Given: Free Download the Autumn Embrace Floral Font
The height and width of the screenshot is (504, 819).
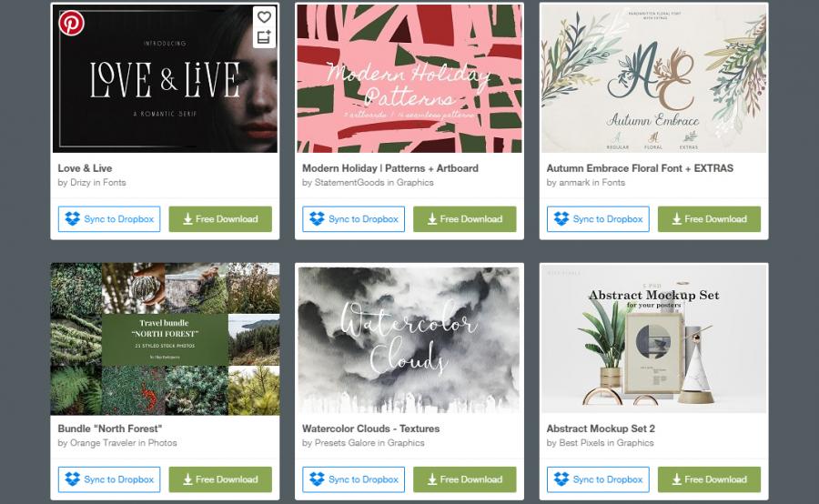Looking at the screenshot, I should pos(709,219).
